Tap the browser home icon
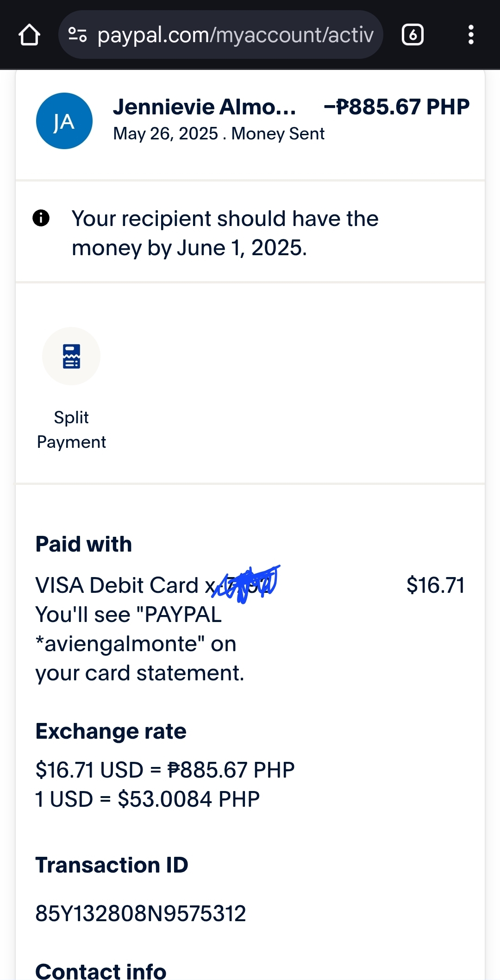Viewport: 500px width, 980px height. tap(29, 35)
